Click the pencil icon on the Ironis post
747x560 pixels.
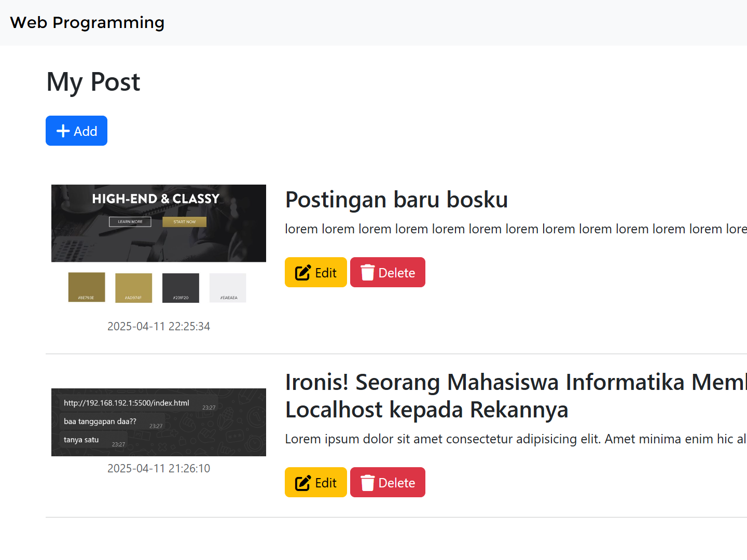click(x=302, y=483)
